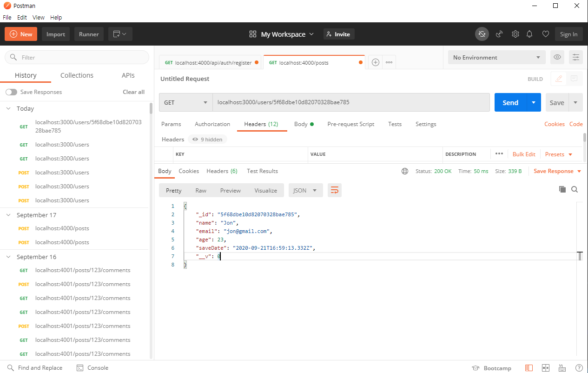Open Pre-request Script tab
The image size is (588, 373).
(x=351, y=124)
